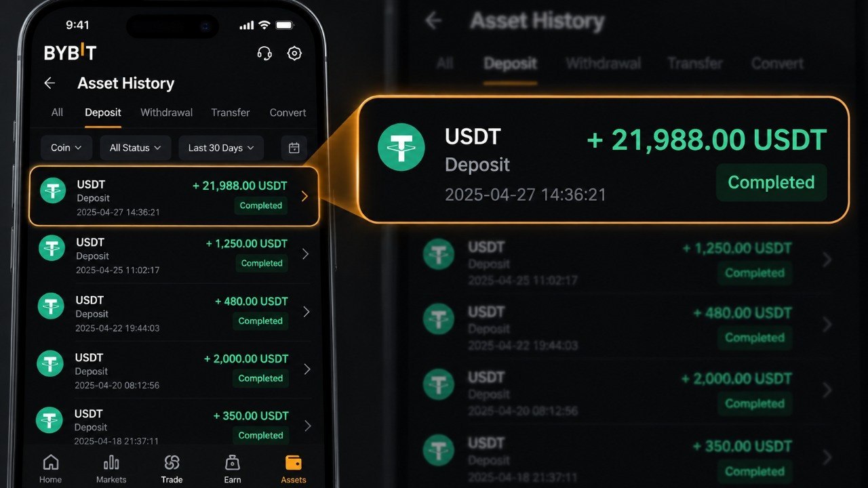Open Earn in bottom navigation
This screenshot has width=868, height=488.
click(x=233, y=468)
